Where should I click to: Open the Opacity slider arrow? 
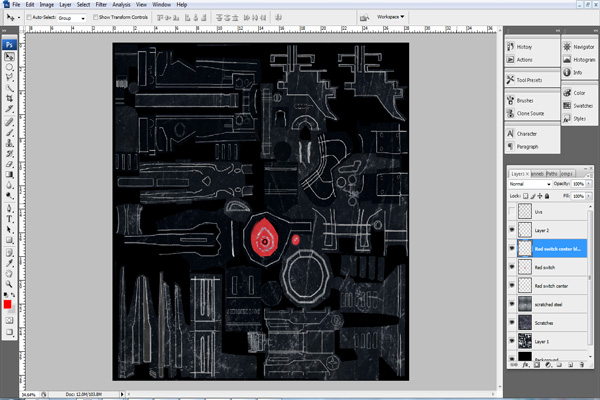coord(589,184)
